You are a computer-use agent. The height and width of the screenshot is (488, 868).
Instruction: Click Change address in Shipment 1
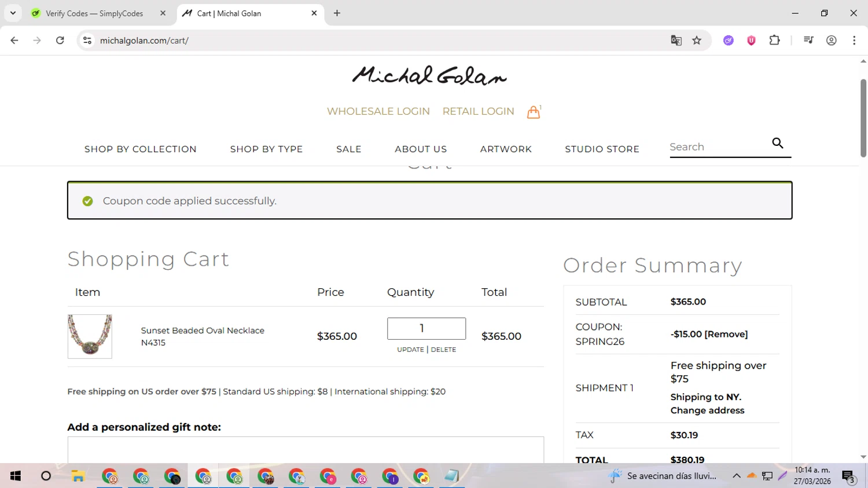coord(707,410)
